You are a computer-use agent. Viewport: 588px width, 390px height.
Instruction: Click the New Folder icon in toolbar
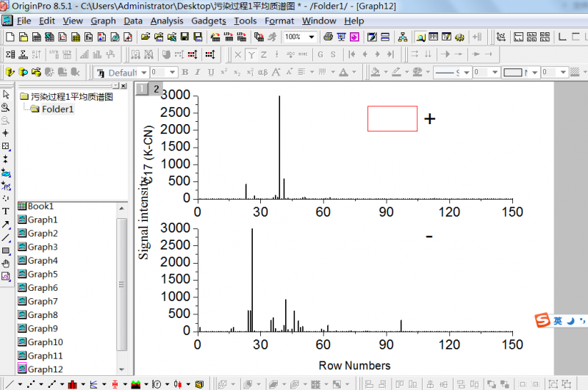pyautogui.click(x=24, y=37)
